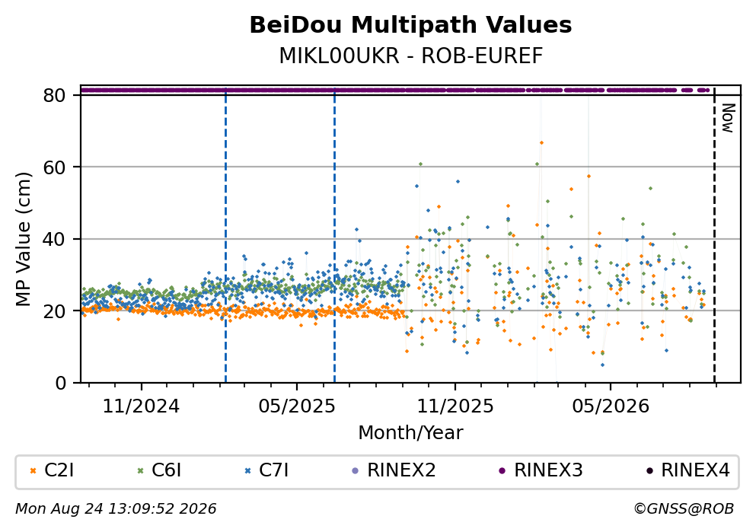Click the 0 y-axis tick label
The image size is (756, 532).
point(60,383)
